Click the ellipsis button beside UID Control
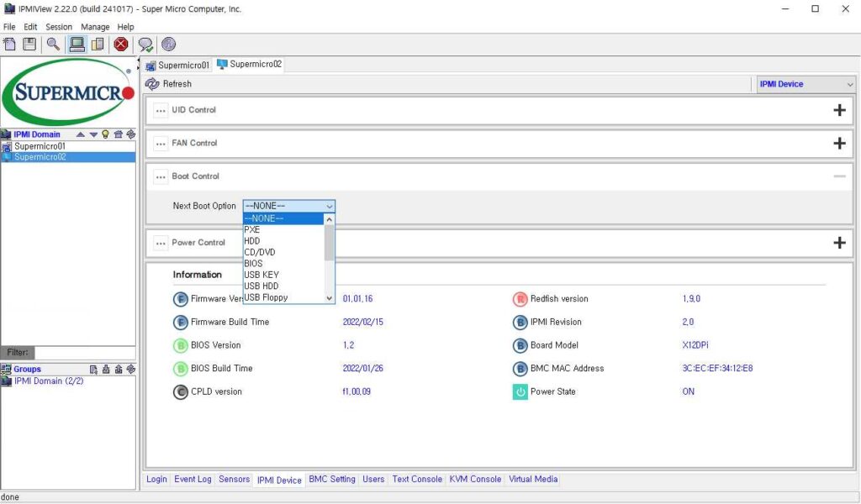This screenshot has width=861, height=504. (161, 110)
